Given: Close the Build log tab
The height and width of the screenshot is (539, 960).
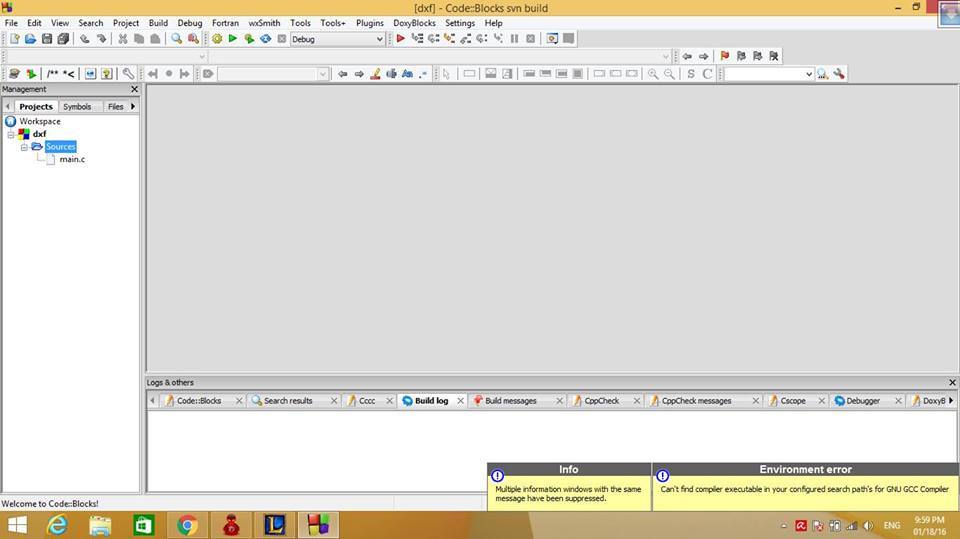Looking at the screenshot, I should pyautogui.click(x=460, y=401).
